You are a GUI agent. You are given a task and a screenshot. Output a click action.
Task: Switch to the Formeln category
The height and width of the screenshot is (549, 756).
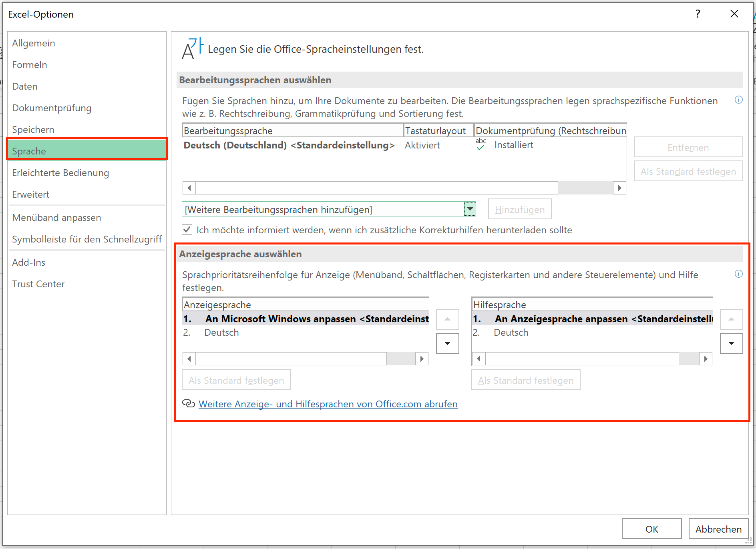pos(30,64)
